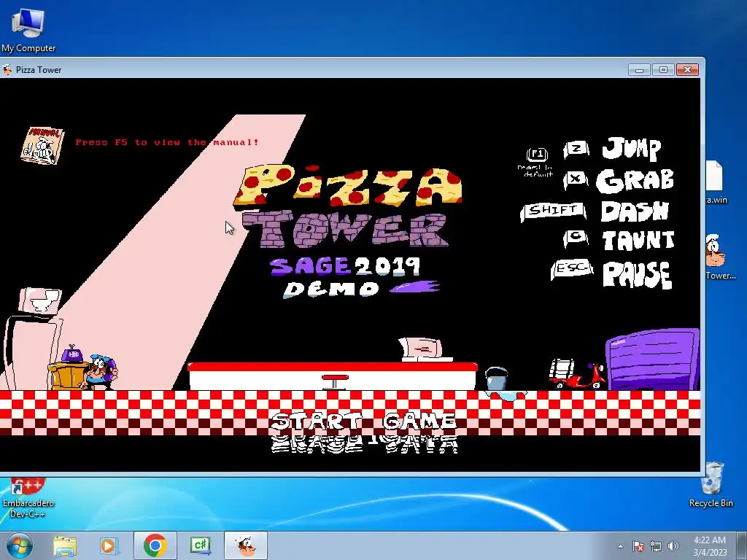Image resolution: width=747 pixels, height=560 pixels.
Task: Open Windows Explorer from the taskbar
Action: coord(65,545)
